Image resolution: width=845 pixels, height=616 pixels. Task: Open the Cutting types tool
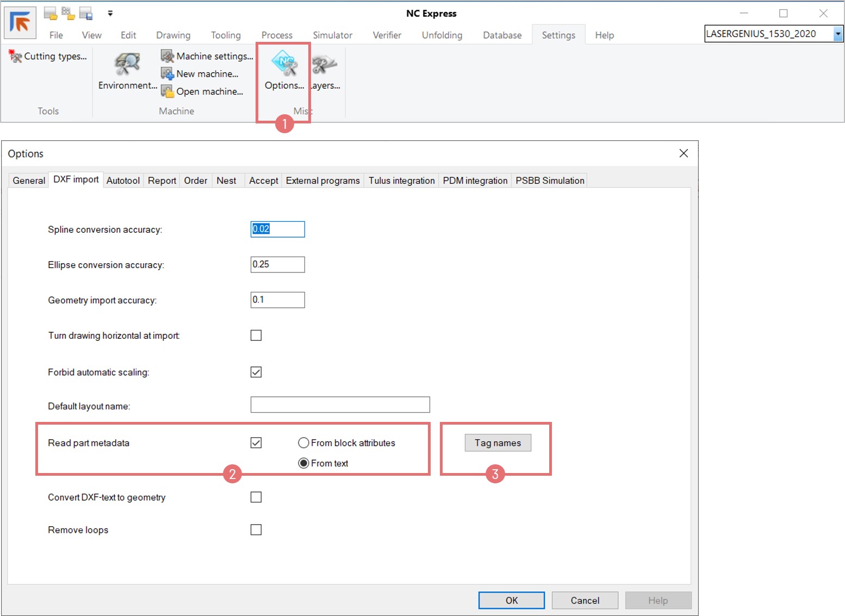coord(48,56)
